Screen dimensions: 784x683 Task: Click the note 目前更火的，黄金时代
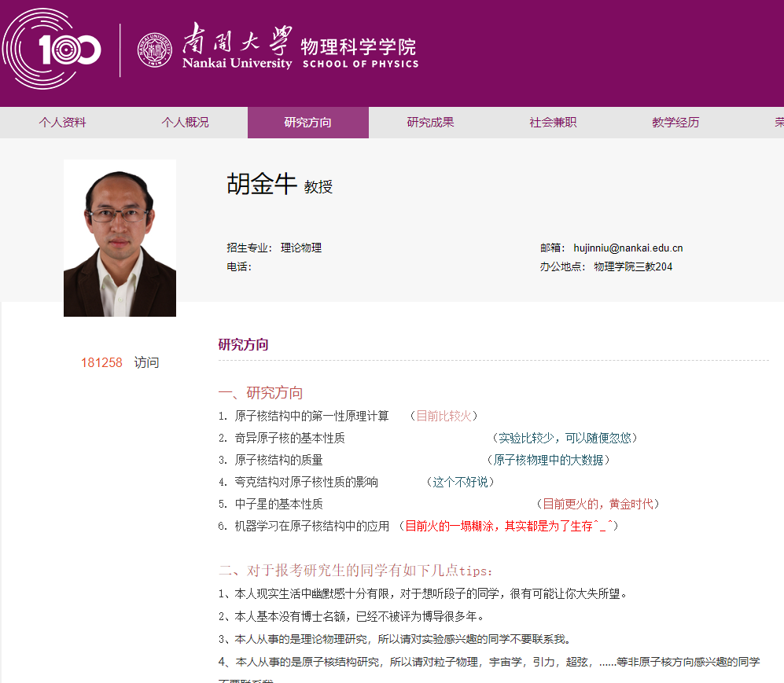coord(598,504)
